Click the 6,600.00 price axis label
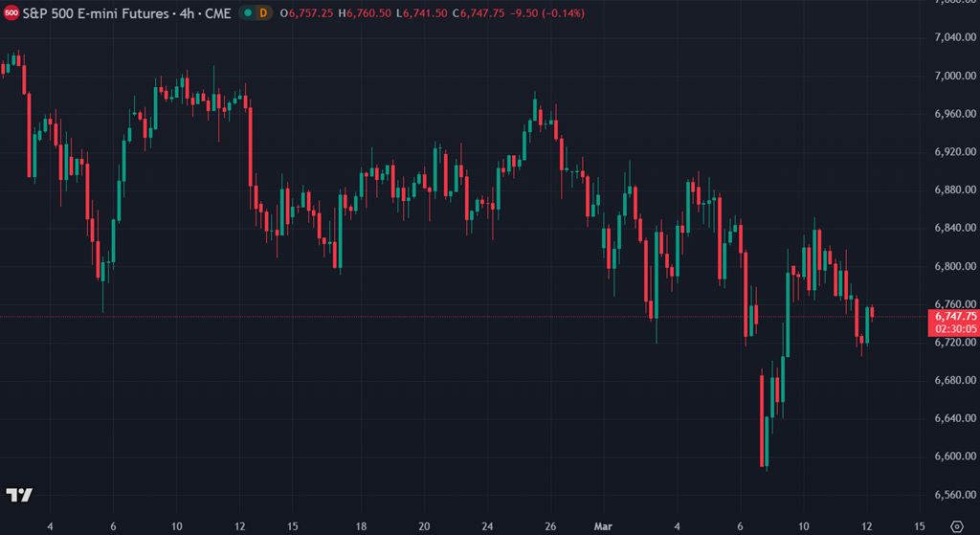This screenshot has width=980, height=535. (955, 457)
